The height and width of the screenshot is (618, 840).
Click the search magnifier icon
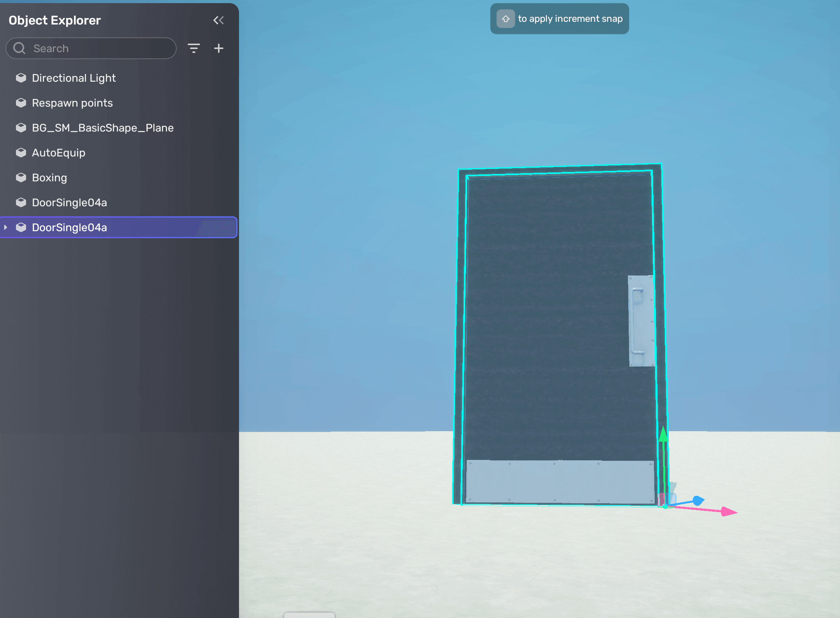19,48
